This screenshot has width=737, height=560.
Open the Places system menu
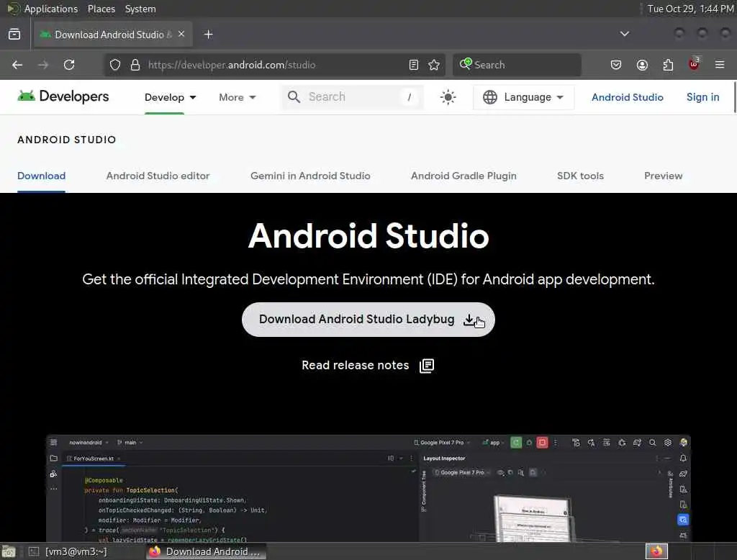pyautogui.click(x=101, y=9)
